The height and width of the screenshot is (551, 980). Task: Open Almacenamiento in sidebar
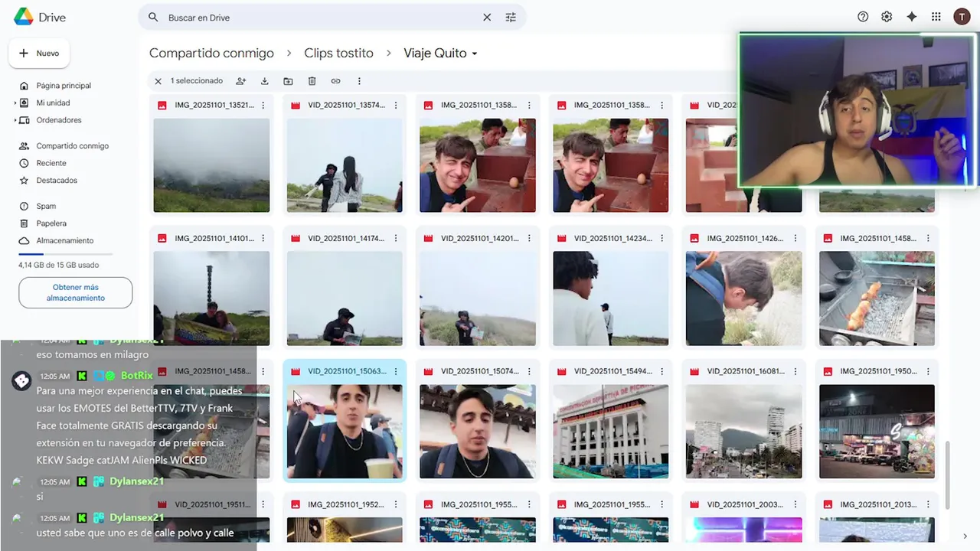(65, 240)
